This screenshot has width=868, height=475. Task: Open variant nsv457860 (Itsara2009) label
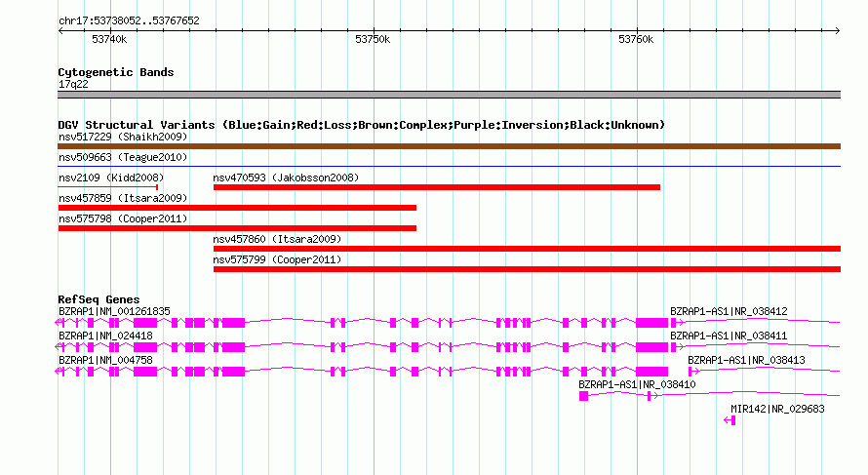click(x=277, y=239)
